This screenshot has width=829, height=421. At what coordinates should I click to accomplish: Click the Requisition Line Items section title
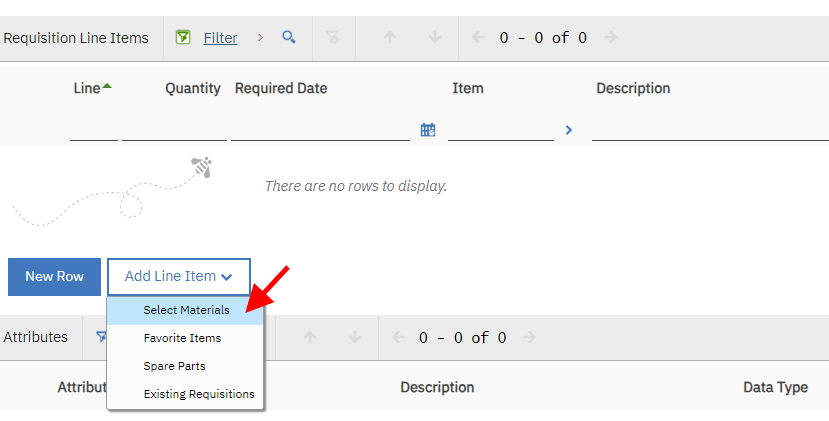click(x=76, y=38)
